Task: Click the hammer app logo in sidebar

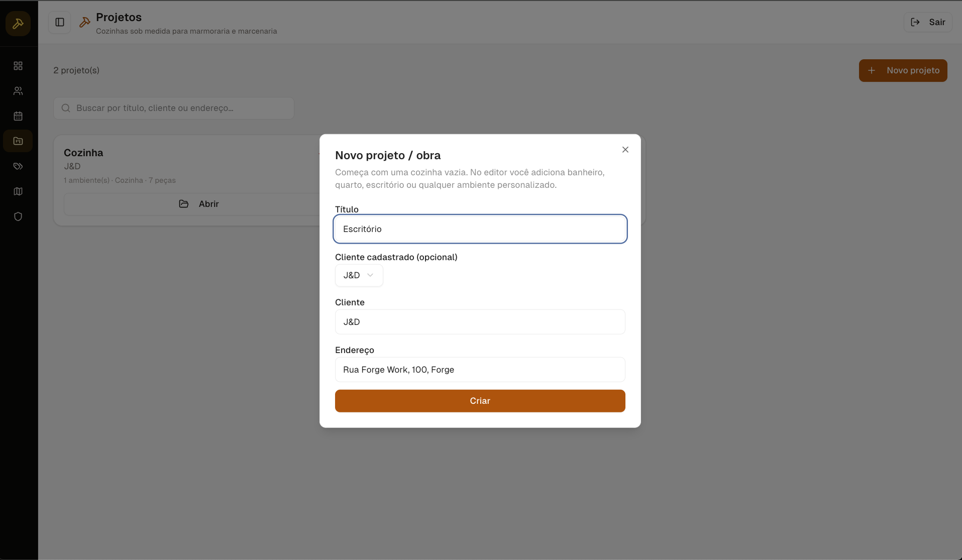Action: click(x=18, y=24)
